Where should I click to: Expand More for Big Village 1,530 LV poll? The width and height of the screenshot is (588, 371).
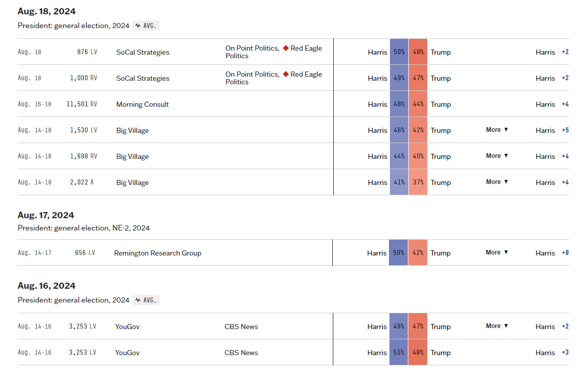(x=497, y=130)
